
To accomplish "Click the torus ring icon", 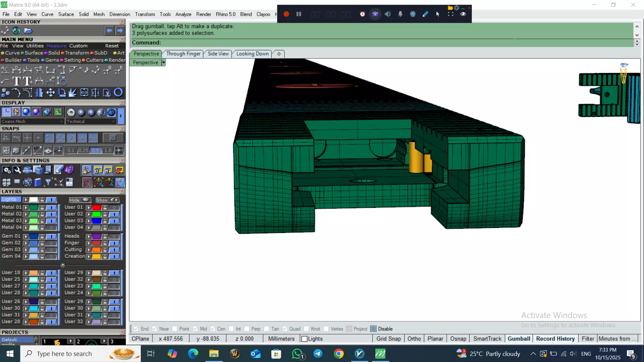I will tap(118, 93).
